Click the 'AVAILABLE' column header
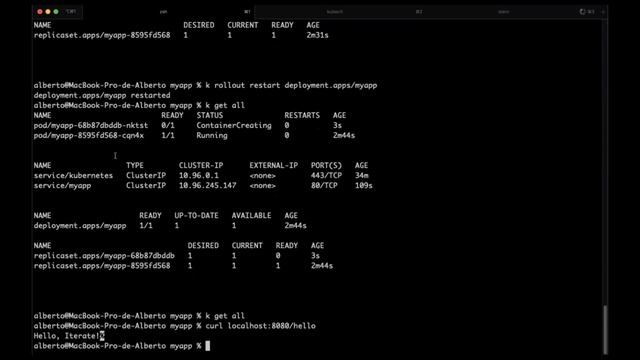Viewport: 640px width, 360px height. click(x=251, y=216)
